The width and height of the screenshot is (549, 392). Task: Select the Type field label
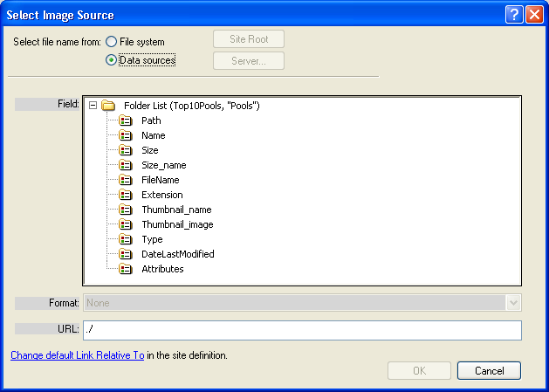tap(152, 239)
